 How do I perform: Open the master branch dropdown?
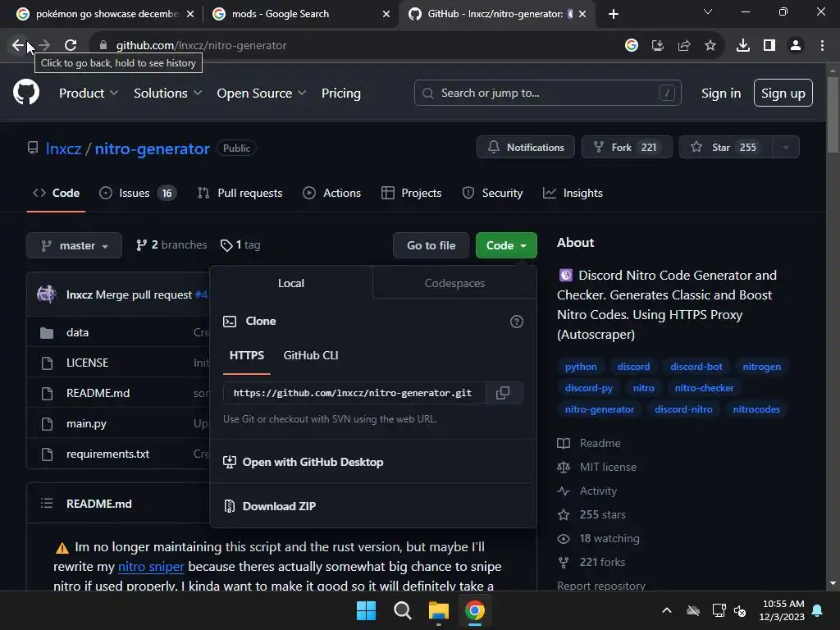coord(74,245)
